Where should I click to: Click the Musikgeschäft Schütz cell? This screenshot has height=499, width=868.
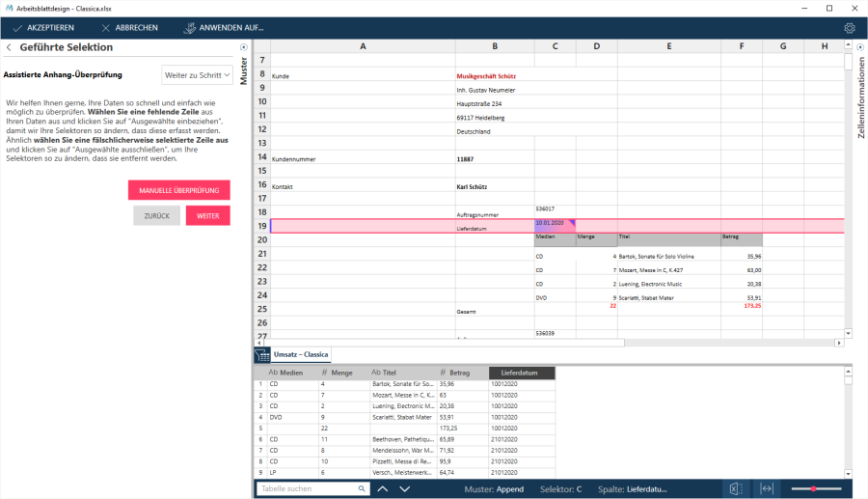[495, 73]
